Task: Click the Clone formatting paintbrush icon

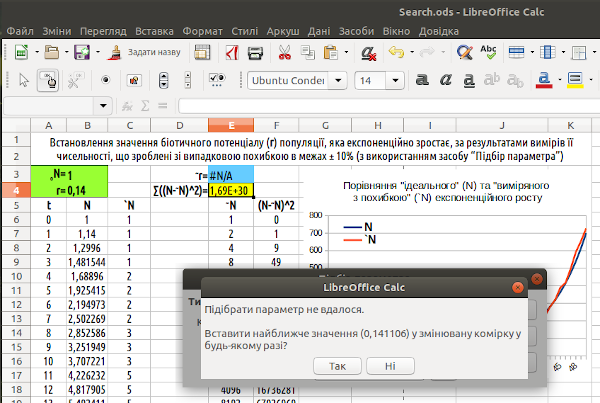Action: [x=114, y=52]
